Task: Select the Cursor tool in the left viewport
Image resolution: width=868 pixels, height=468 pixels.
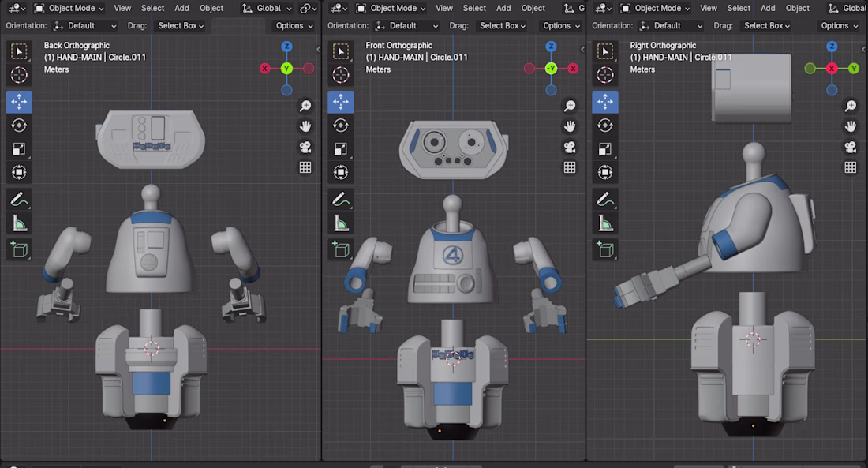Action: 19,76
